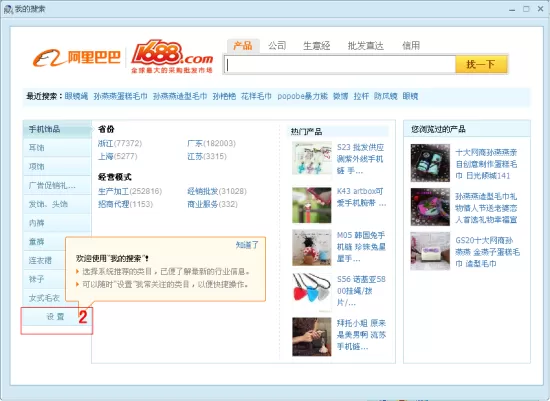Select the 广告促销礼 category
The width and height of the screenshot is (550, 401).
click(57, 185)
